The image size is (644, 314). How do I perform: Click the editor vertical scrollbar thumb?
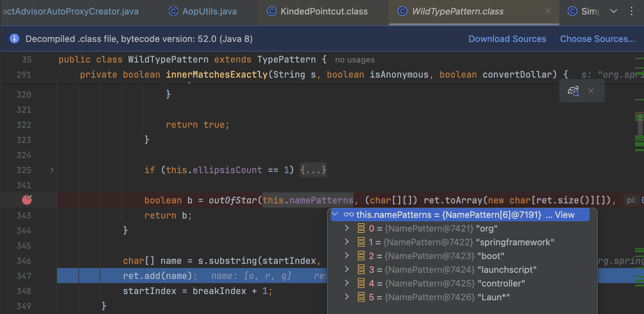click(x=640, y=125)
